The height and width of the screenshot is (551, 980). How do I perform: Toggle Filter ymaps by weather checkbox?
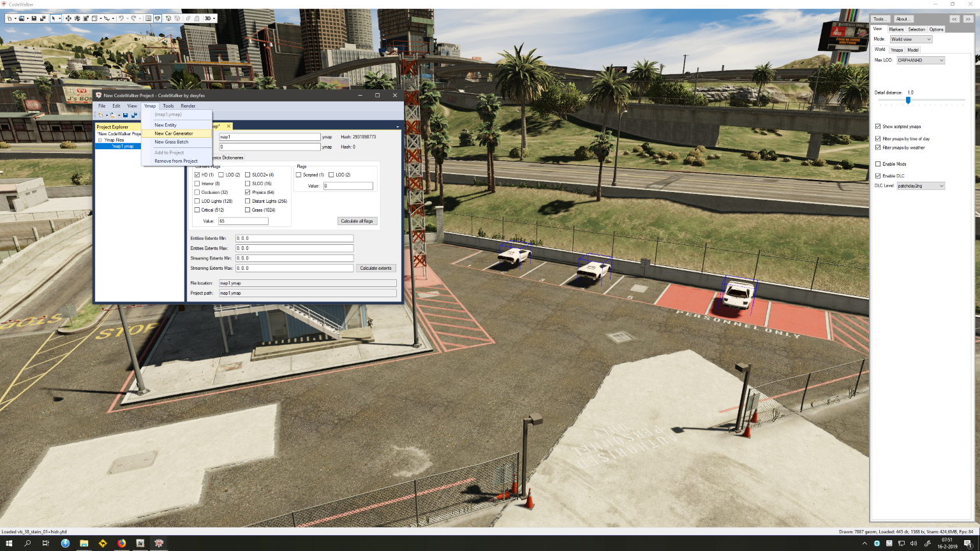[x=878, y=147]
